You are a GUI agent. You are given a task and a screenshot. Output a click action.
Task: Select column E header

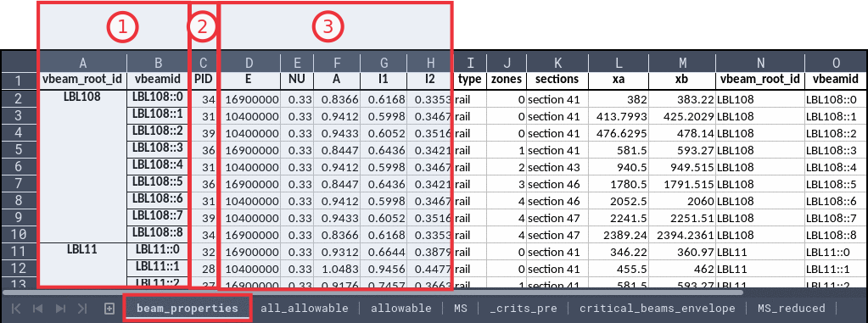[297, 63]
